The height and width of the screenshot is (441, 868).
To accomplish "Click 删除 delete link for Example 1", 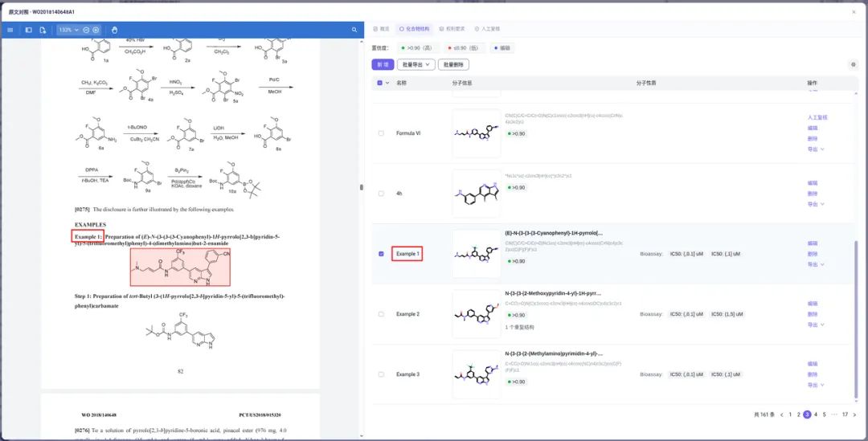I will (x=812, y=254).
